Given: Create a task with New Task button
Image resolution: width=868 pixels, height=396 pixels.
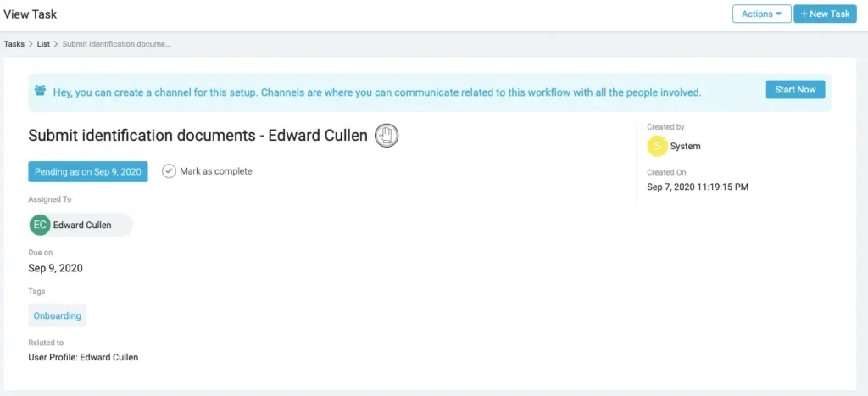Looking at the screenshot, I should (x=825, y=14).
